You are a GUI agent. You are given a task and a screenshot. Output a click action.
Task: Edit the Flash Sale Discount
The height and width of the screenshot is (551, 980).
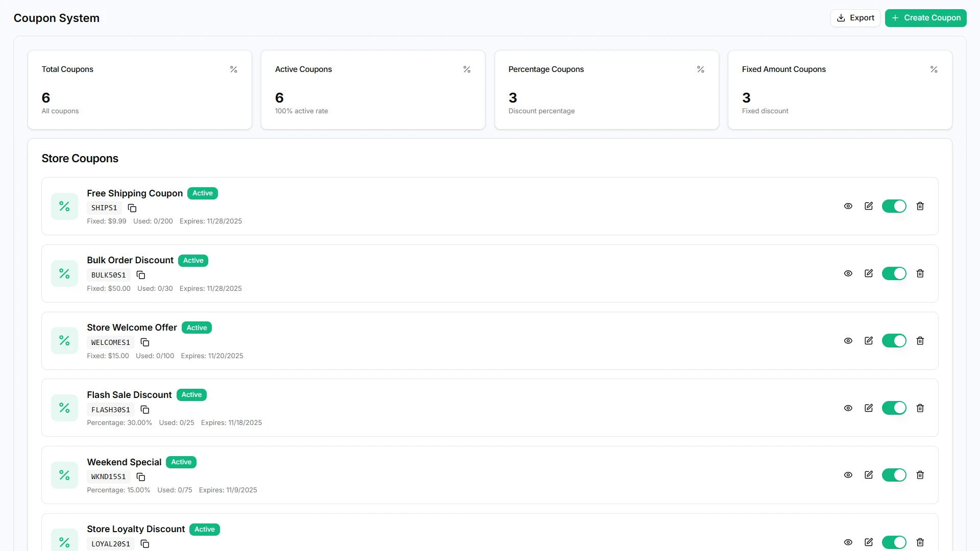[869, 408]
